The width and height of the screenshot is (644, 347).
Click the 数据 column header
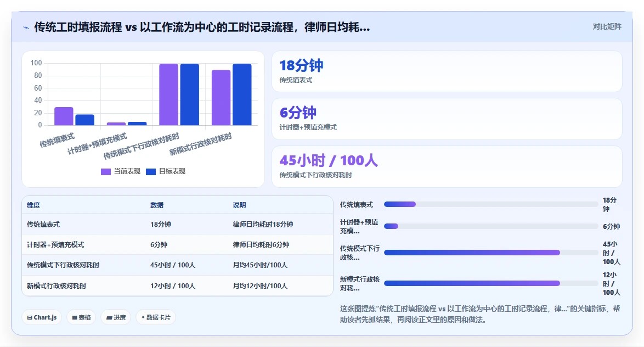click(x=157, y=205)
